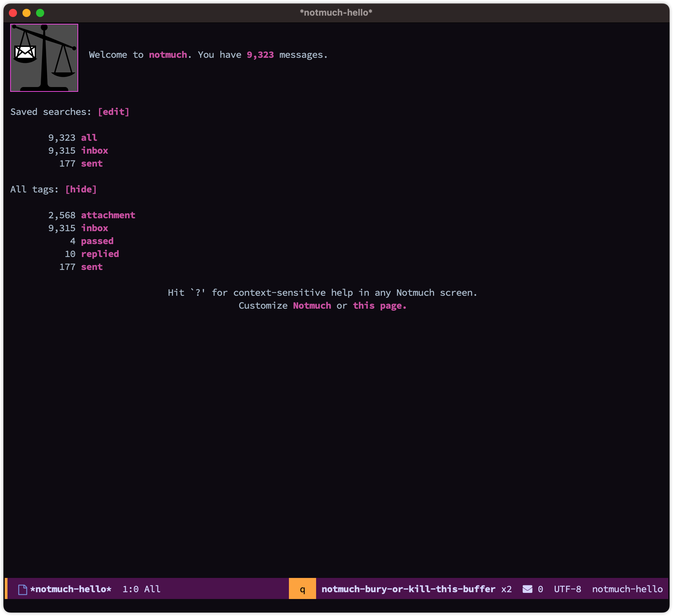
Task: Maximize window with green button
Action: coord(40,13)
